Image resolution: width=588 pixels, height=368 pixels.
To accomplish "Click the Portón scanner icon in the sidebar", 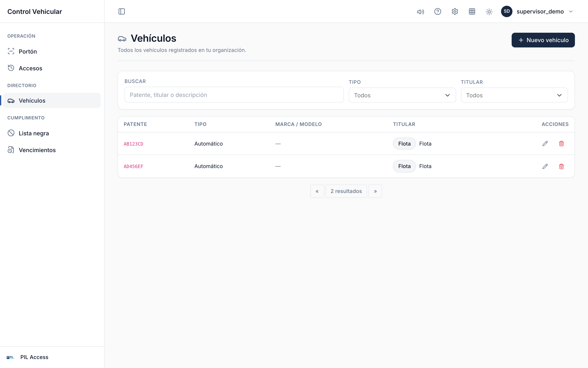I will [x=11, y=51].
